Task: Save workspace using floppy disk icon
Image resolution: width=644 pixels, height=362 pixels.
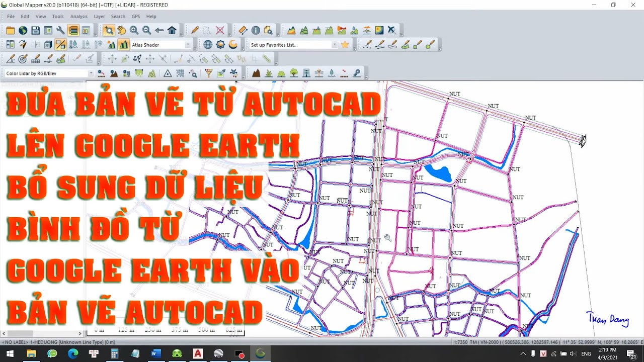Action: tap(35, 30)
